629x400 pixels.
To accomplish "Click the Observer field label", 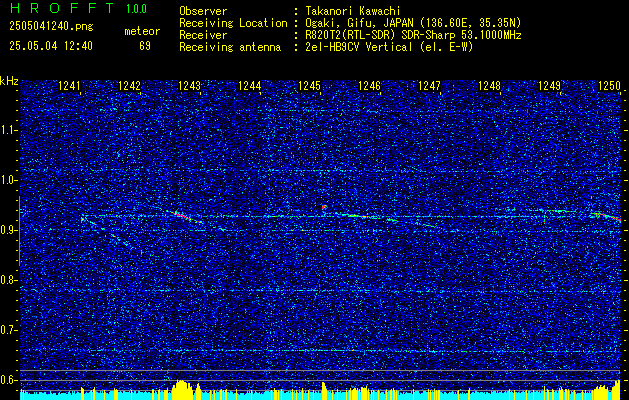I will [x=203, y=11].
